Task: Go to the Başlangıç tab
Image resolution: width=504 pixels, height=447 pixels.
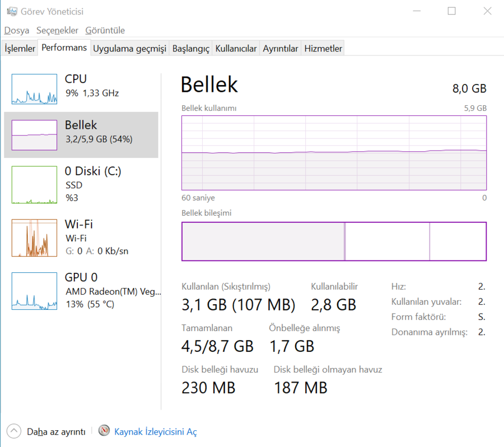Action: (190, 49)
